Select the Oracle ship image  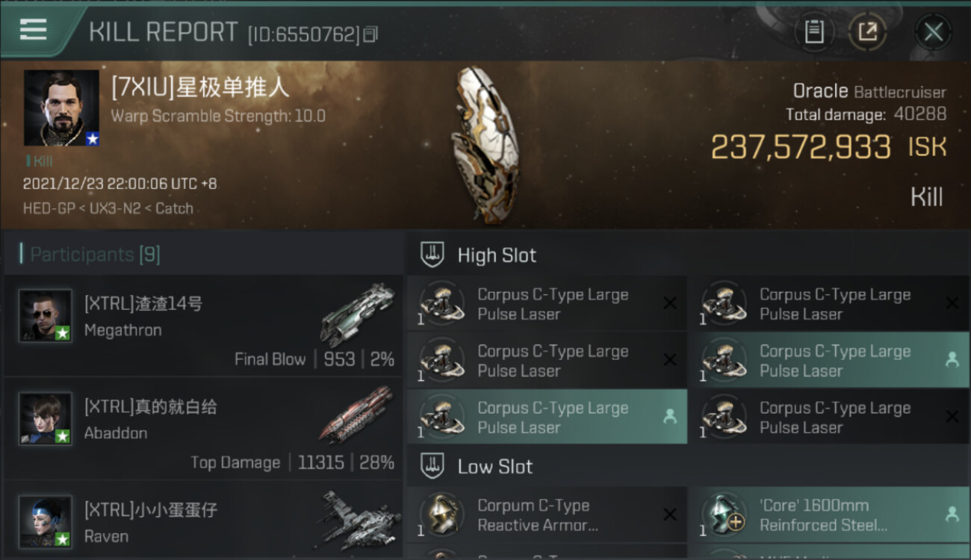click(485, 145)
